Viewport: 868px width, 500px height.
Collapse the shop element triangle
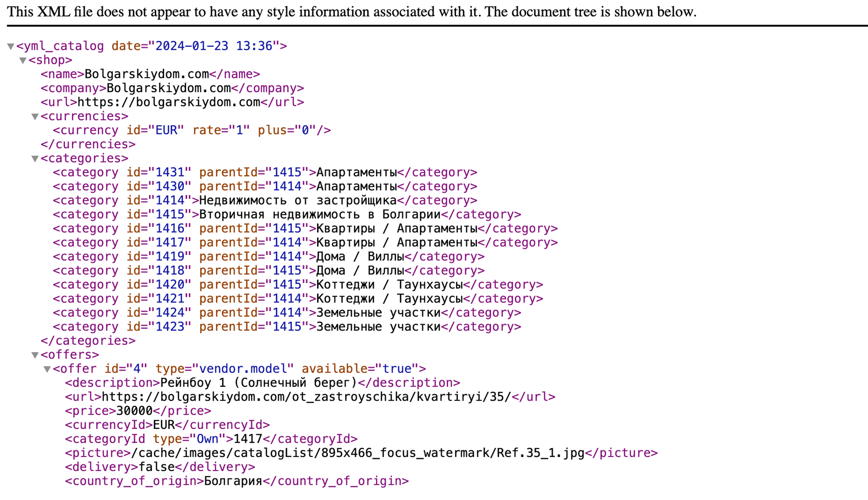pos(23,60)
